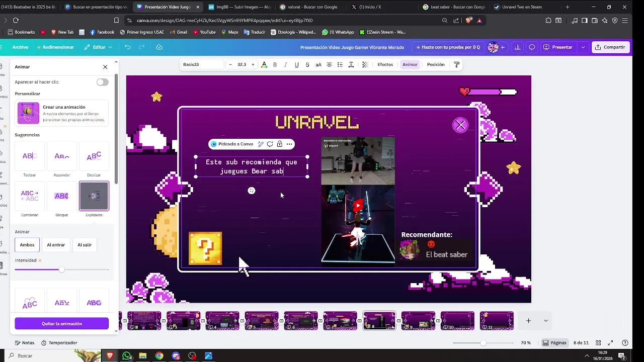Viewport: 644px width, 362px height.
Task: Select Al salir animation timing
Action: pos(85,245)
